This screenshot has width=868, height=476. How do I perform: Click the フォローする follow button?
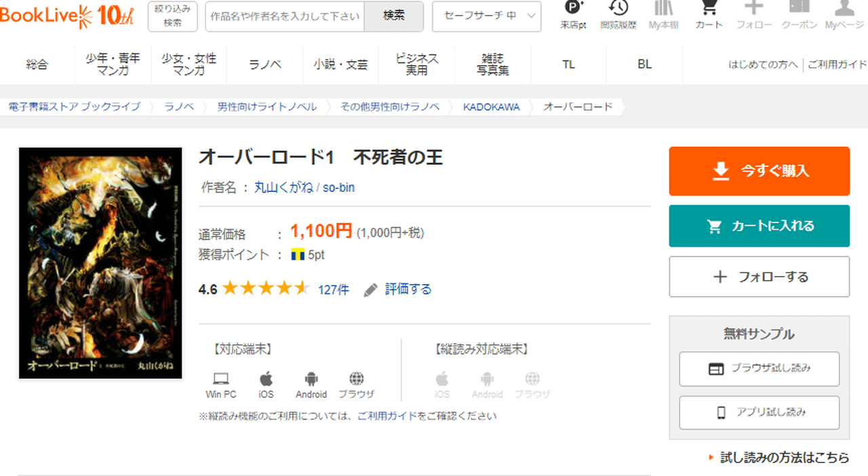point(759,277)
